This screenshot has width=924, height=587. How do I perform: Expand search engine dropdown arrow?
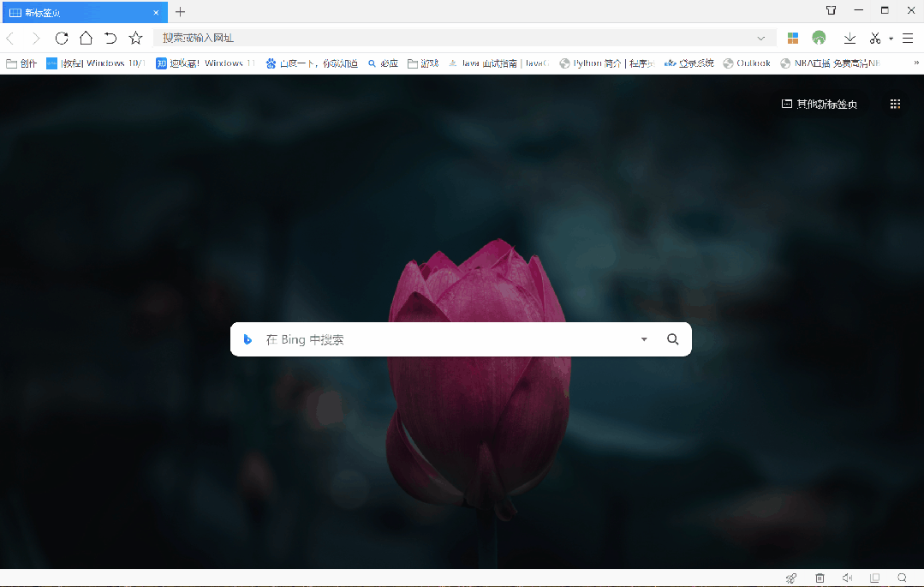tap(643, 339)
